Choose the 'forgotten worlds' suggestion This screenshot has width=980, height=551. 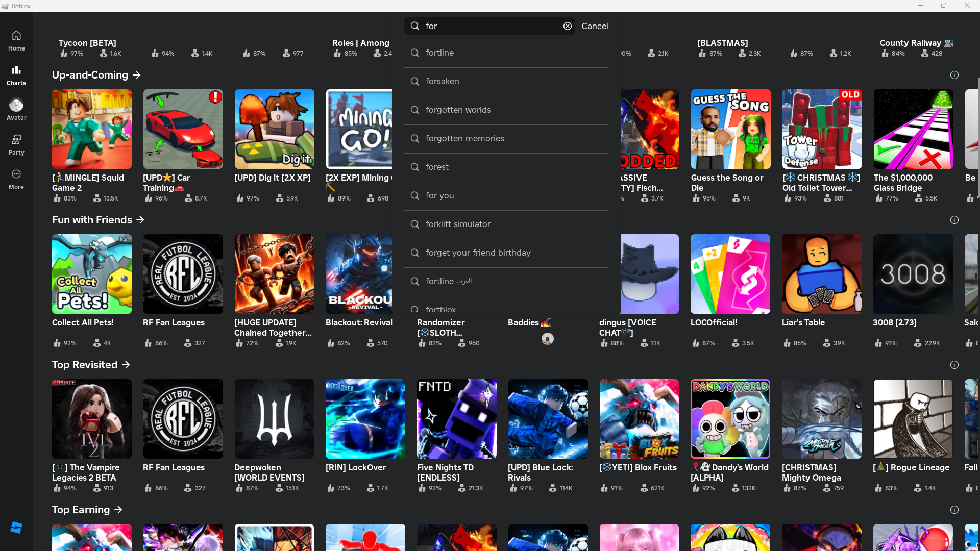pyautogui.click(x=458, y=110)
